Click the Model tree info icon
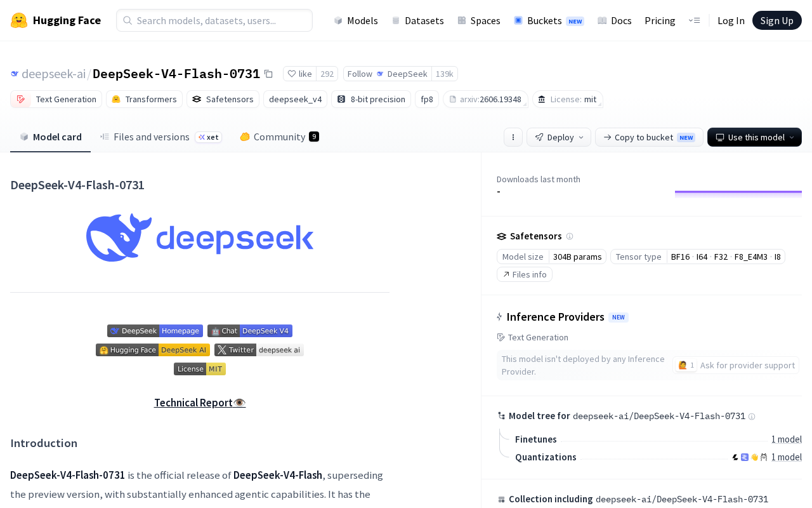This screenshot has width=812, height=508. tap(752, 417)
